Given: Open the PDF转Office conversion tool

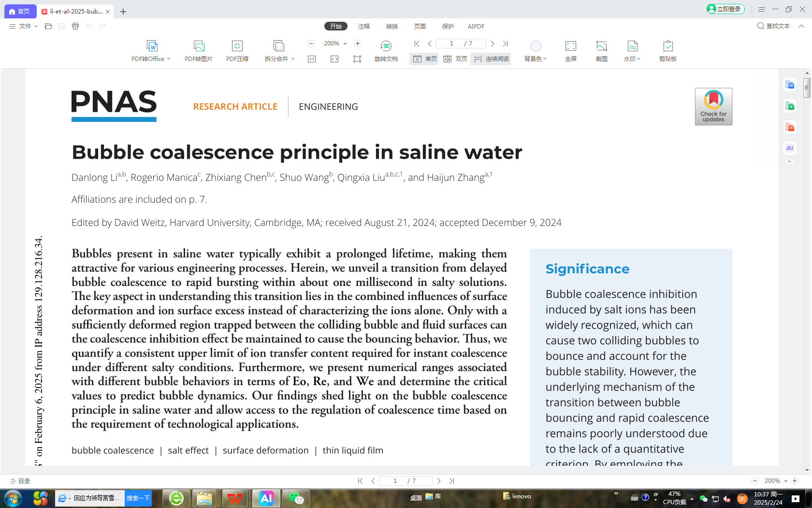Looking at the screenshot, I should (151, 51).
